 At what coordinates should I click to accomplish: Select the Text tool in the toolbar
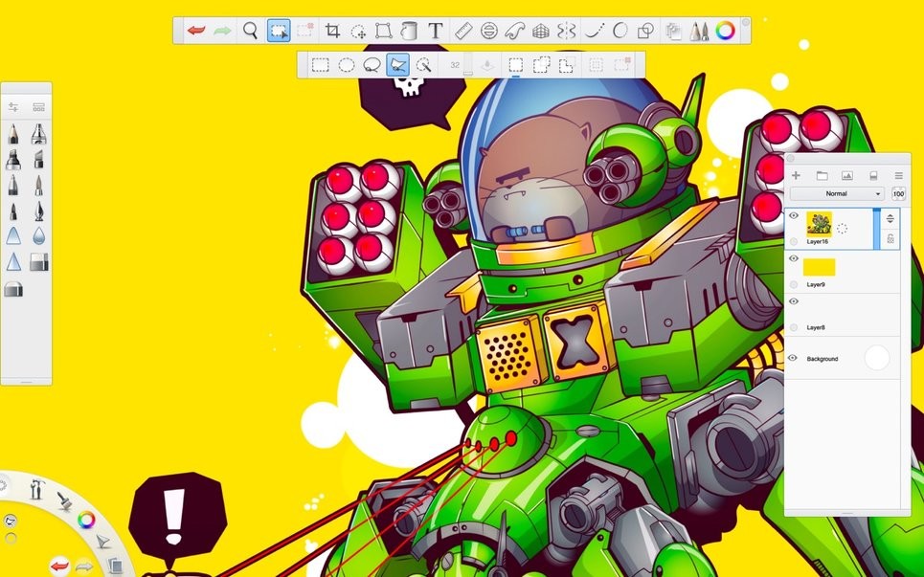(x=435, y=30)
